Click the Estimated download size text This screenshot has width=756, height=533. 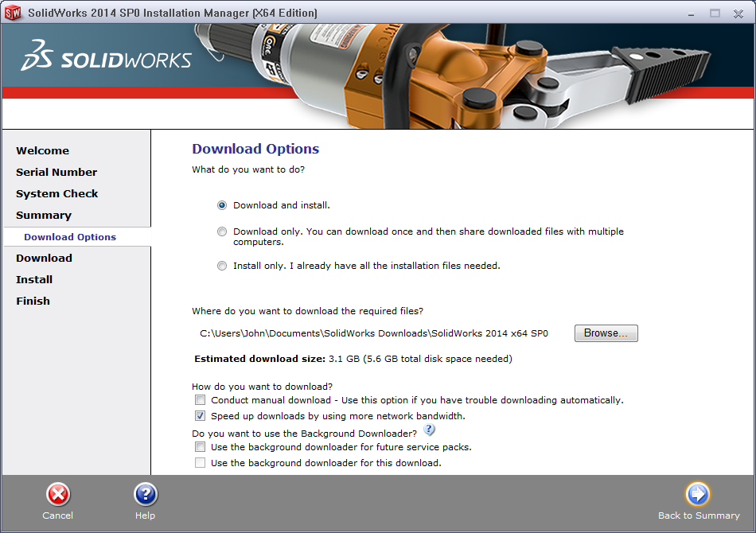[x=353, y=359]
